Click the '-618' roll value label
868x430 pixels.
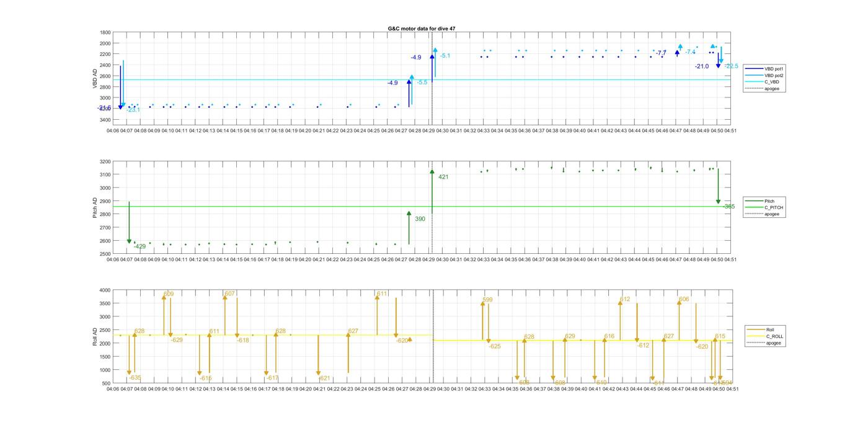click(243, 341)
